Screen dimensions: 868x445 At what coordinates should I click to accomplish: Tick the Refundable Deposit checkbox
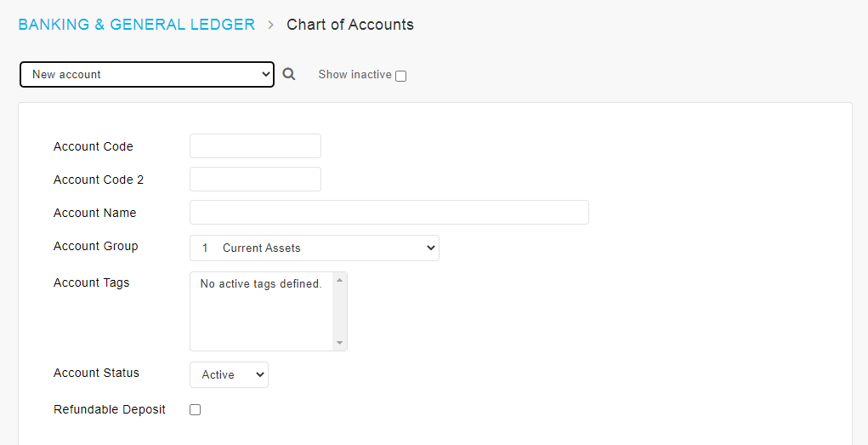[195, 409]
